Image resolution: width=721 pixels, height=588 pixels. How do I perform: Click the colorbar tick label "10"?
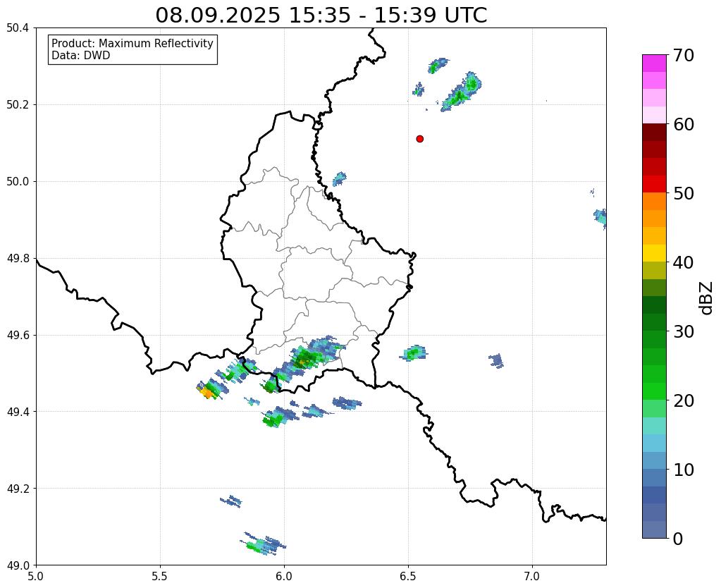coord(683,470)
